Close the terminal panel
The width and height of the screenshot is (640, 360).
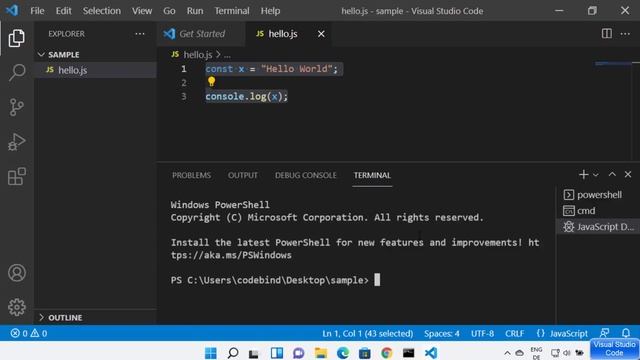tap(628, 174)
